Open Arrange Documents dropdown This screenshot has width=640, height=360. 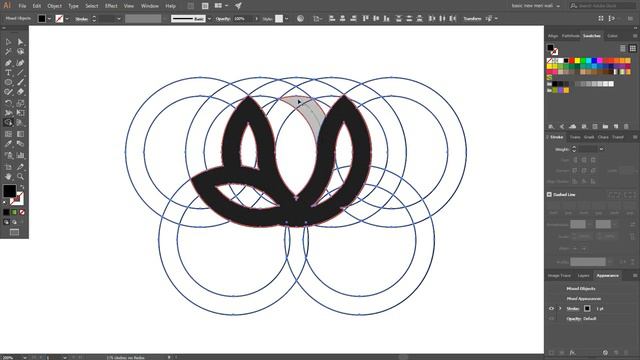point(221,6)
